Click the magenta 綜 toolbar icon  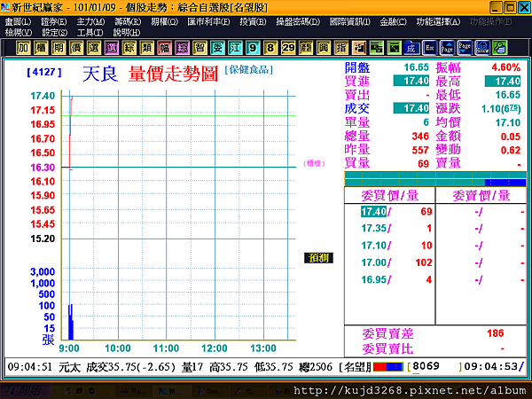pyautogui.click(x=182, y=48)
